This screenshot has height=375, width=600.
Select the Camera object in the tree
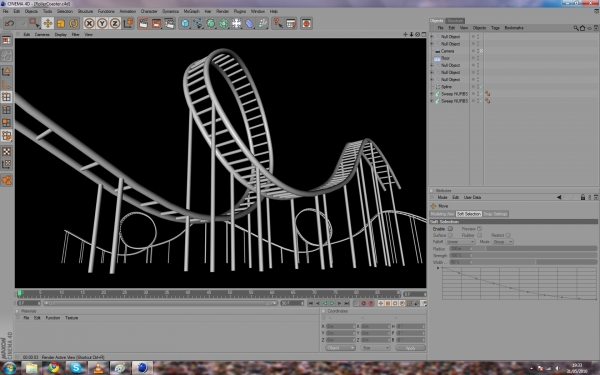pos(447,51)
